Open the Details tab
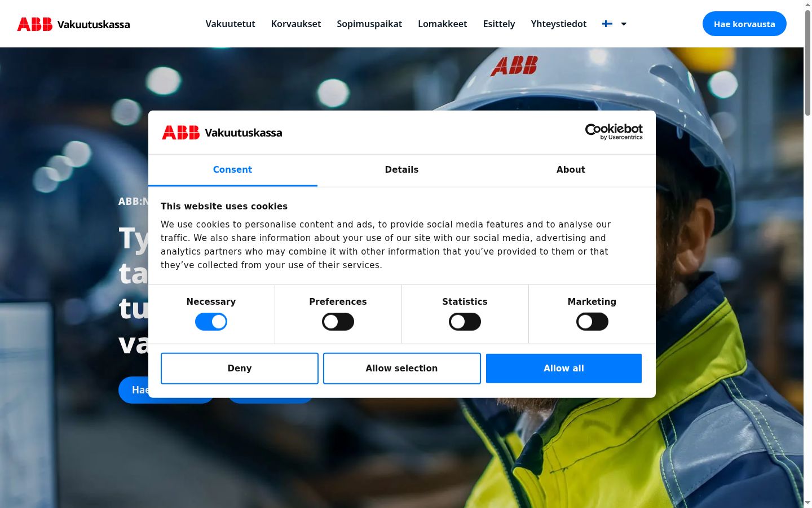Image resolution: width=812 pixels, height=508 pixels. click(401, 170)
